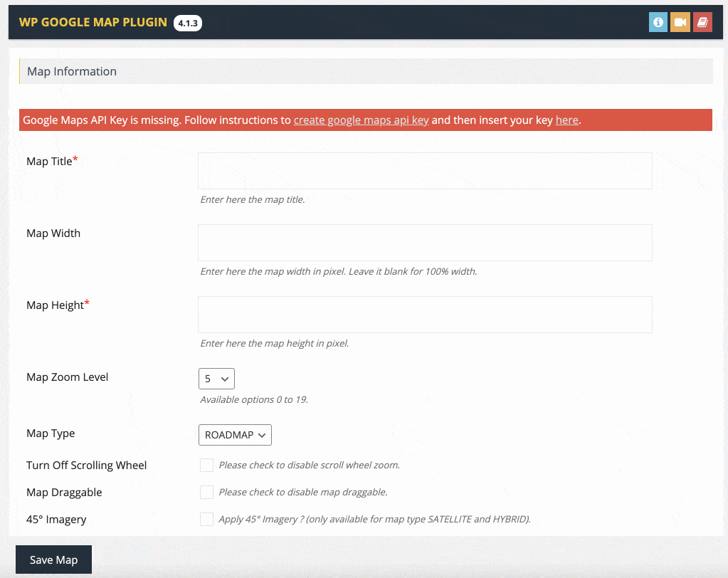Image resolution: width=728 pixels, height=578 pixels.
Task: Open the red documentation book icon
Action: (x=702, y=22)
